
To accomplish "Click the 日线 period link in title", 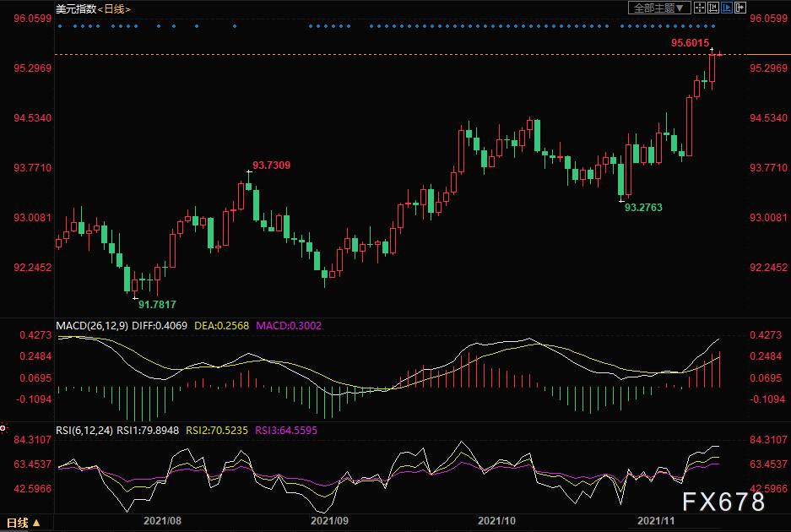I will click(114, 8).
